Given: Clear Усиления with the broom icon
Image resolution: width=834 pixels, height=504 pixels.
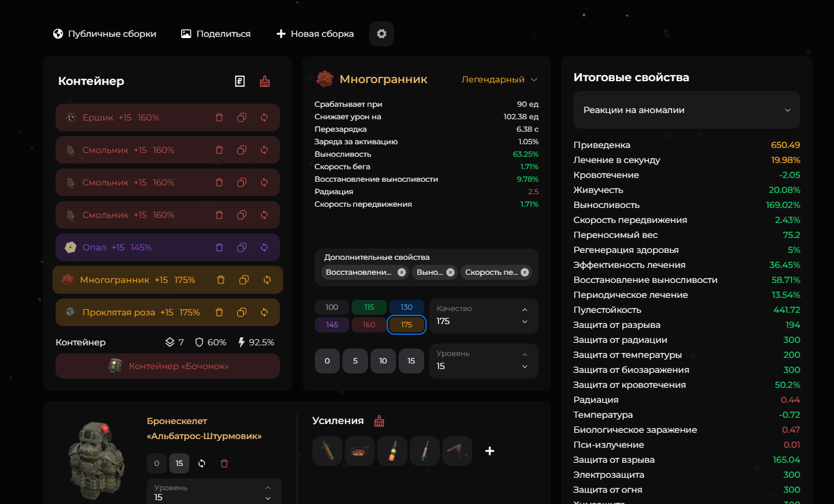Looking at the screenshot, I should [379, 421].
